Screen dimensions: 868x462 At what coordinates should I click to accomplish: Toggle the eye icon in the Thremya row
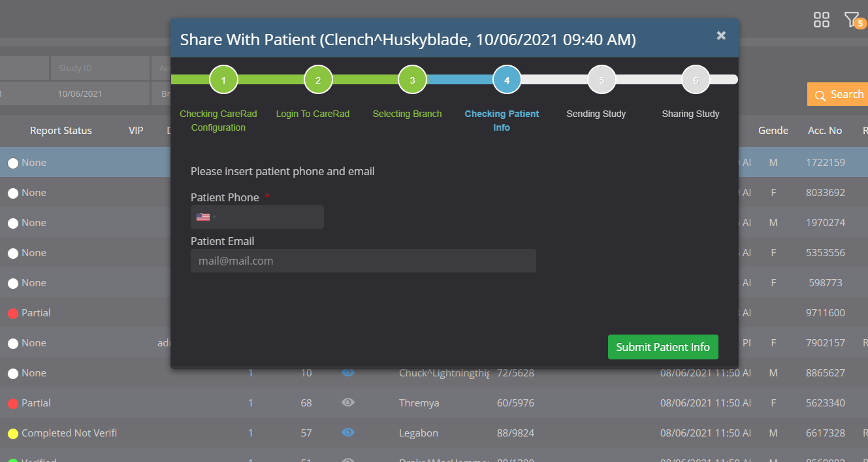(348, 403)
